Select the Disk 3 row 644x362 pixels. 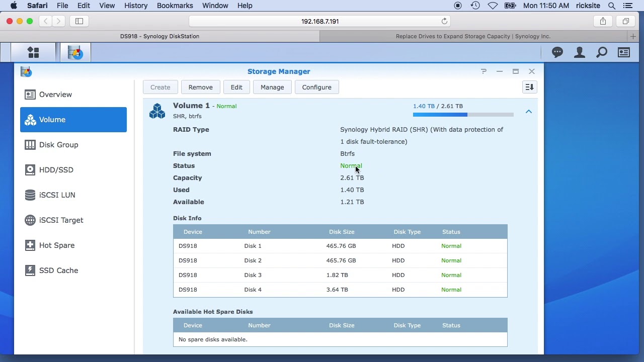[x=340, y=275]
